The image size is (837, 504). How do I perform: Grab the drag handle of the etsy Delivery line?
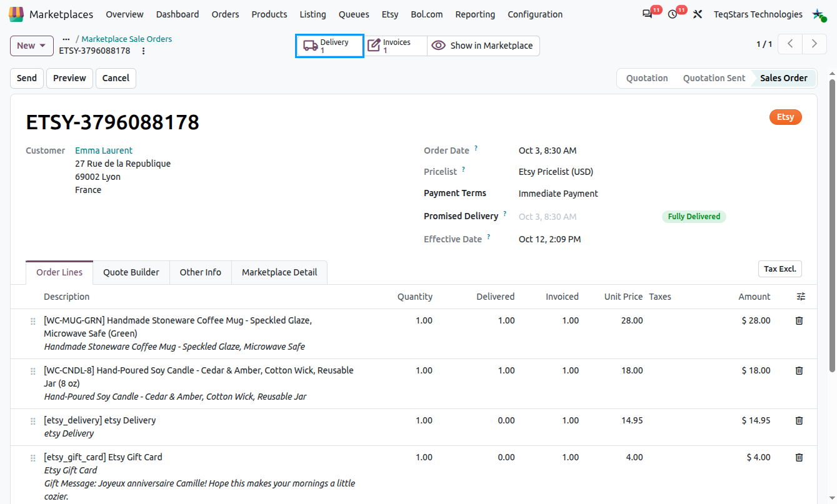tap(33, 421)
